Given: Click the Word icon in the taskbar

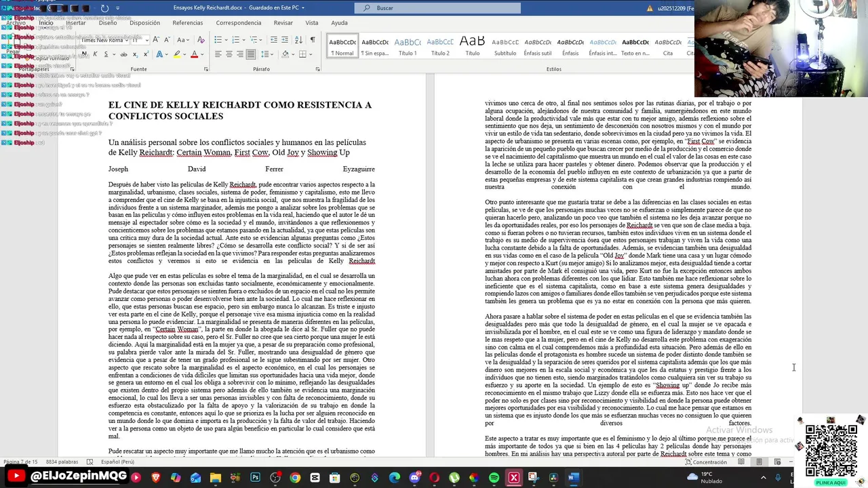Looking at the screenshot, I should coord(573,478).
